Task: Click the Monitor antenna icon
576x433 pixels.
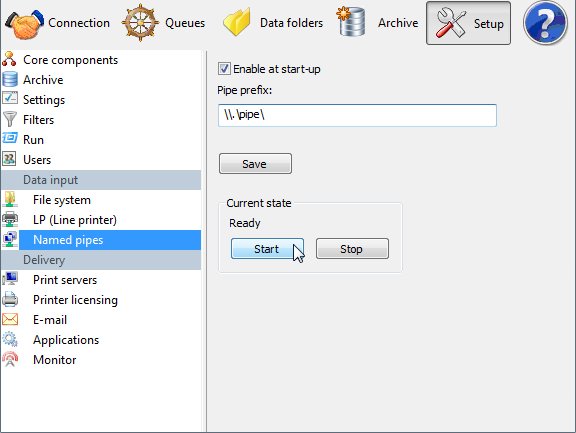Action: pyautogui.click(x=10, y=359)
